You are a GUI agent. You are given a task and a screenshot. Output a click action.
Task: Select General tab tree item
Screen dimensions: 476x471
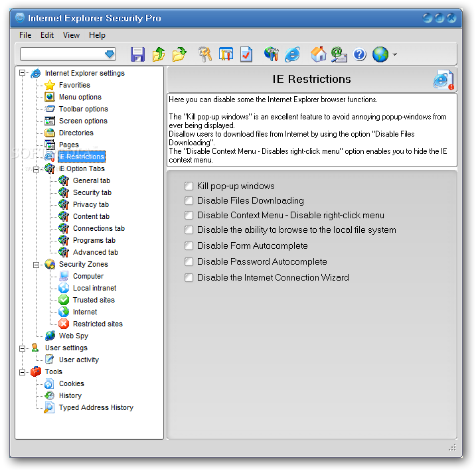(92, 180)
